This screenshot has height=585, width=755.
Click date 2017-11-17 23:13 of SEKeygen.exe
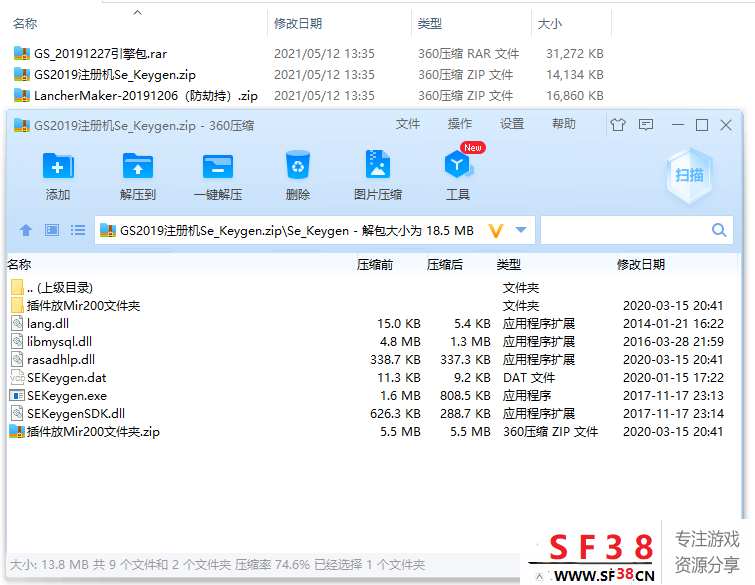click(x=673, y=396)
